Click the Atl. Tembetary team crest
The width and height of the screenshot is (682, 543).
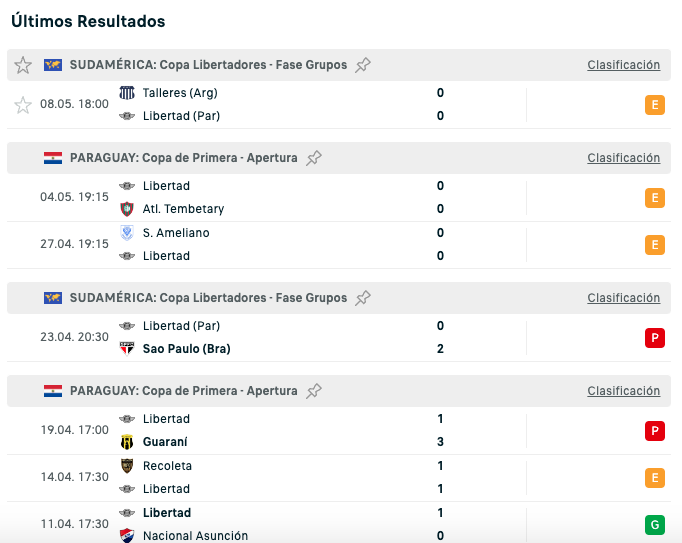pos(127,209)
